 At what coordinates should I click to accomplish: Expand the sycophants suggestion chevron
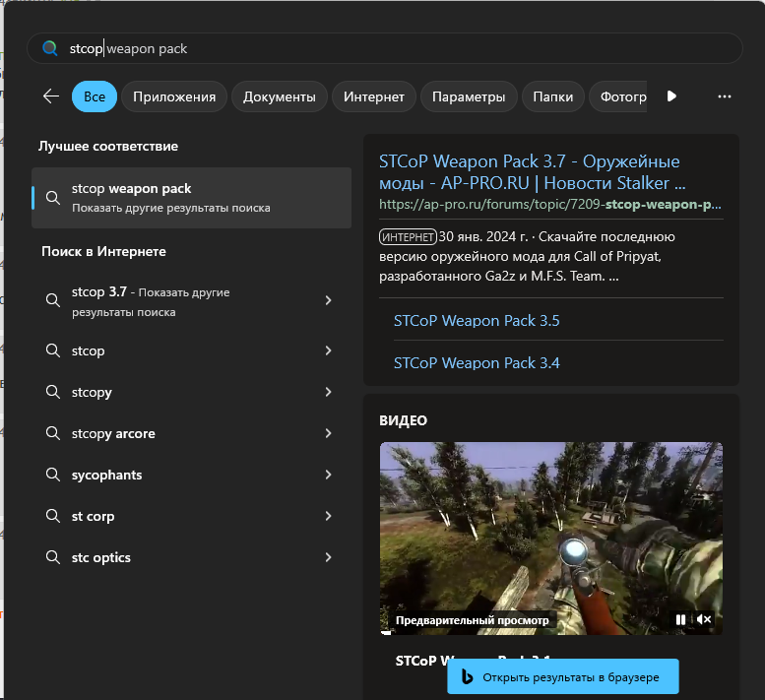[328, 475]
